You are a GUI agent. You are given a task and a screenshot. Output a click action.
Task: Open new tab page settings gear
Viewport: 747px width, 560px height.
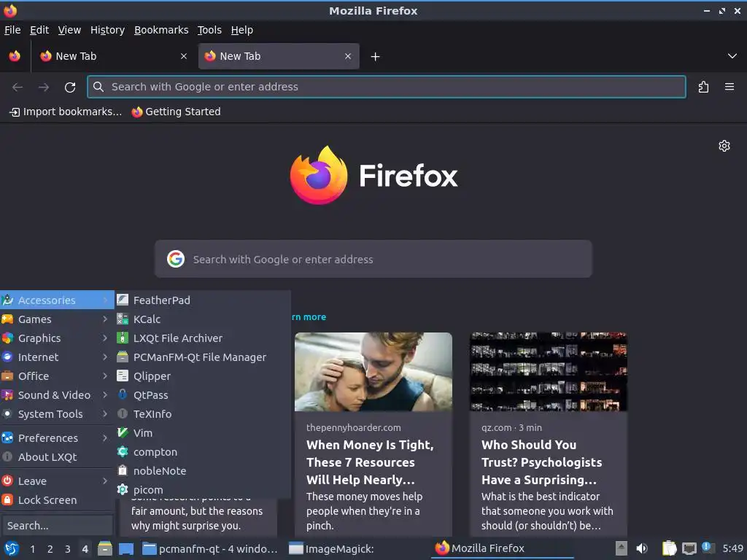tap(724, 146)
